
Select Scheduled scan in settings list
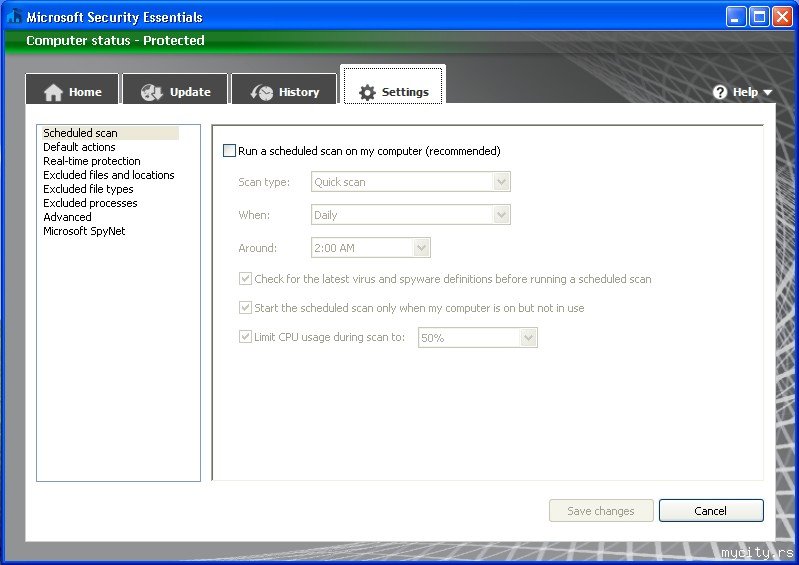click(x=111, y=133)
